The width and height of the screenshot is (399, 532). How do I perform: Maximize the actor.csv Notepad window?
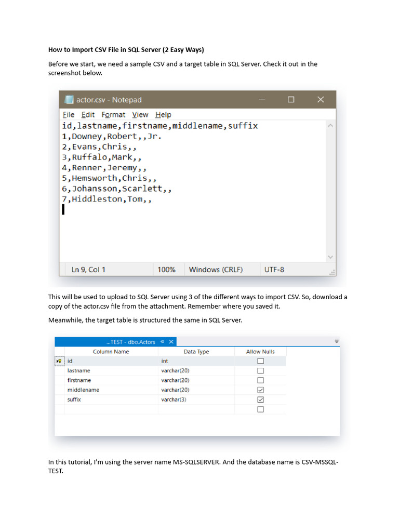pos(291,100)
